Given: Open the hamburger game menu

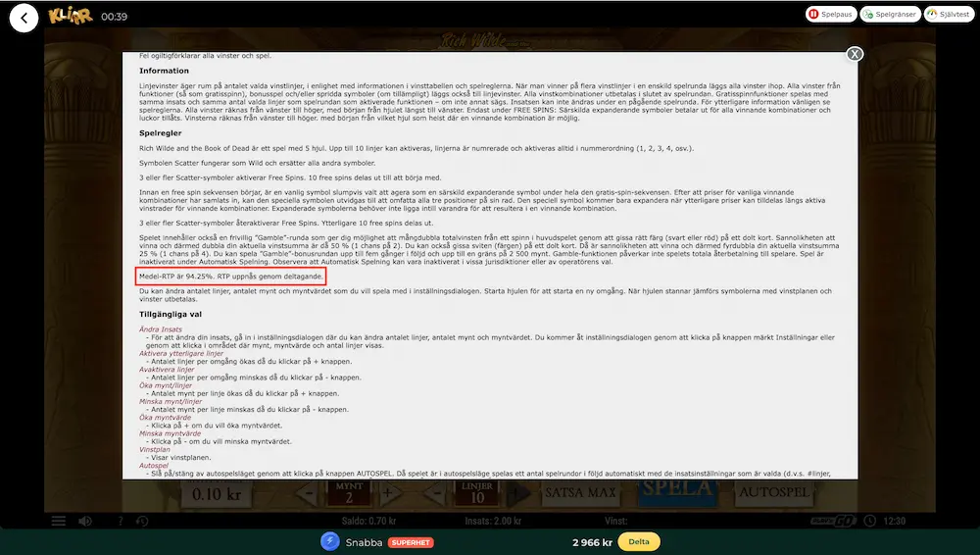Looking at the screenshot, I should click(x=58, y=521).
